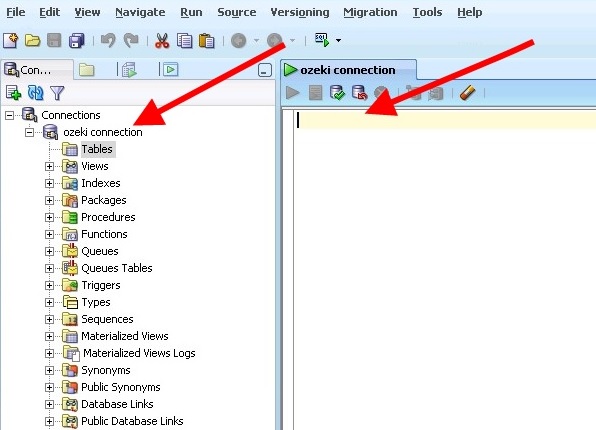The width and height of the screenshot is (596, 430).
Task: Click the Save All toolbar icon
Action: pyautogui.click(x=76, y=40)
